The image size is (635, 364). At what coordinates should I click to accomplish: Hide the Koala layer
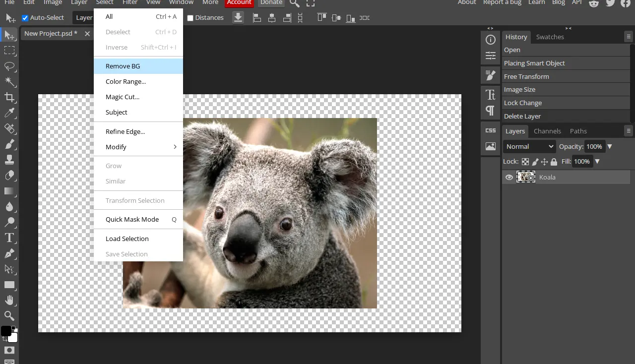[x=509, y=177]
